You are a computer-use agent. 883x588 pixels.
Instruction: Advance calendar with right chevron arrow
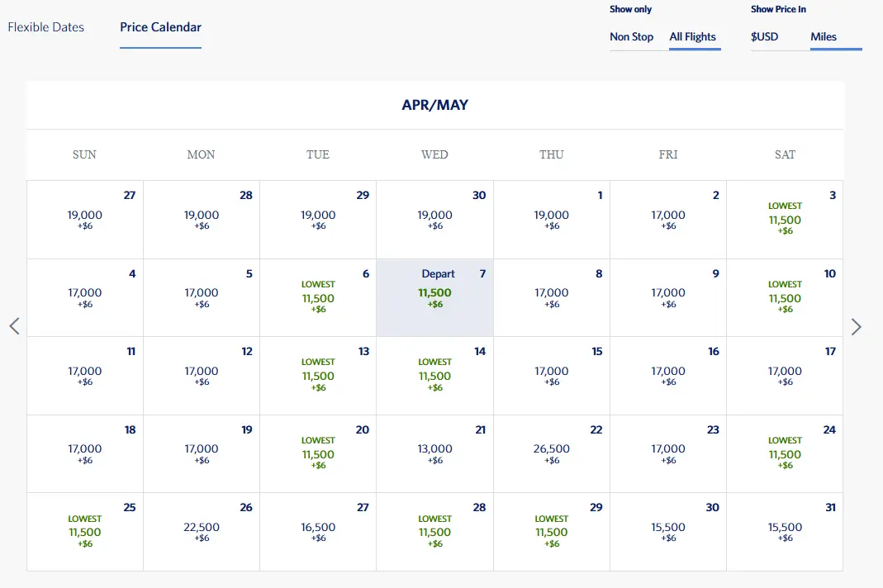coord(856,327)
